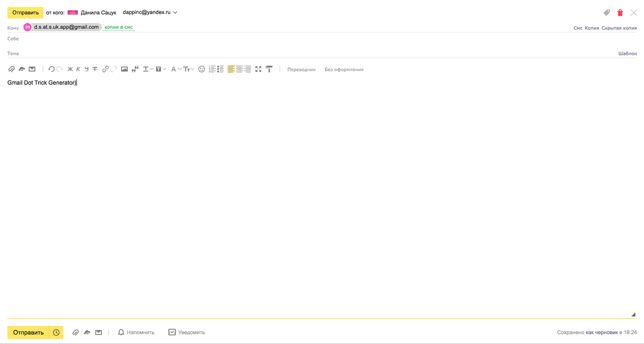The height and width of the screenshot is (344, 644).
Task: Enable the Напомнить reminder option
Action: (x=136, y=333)
